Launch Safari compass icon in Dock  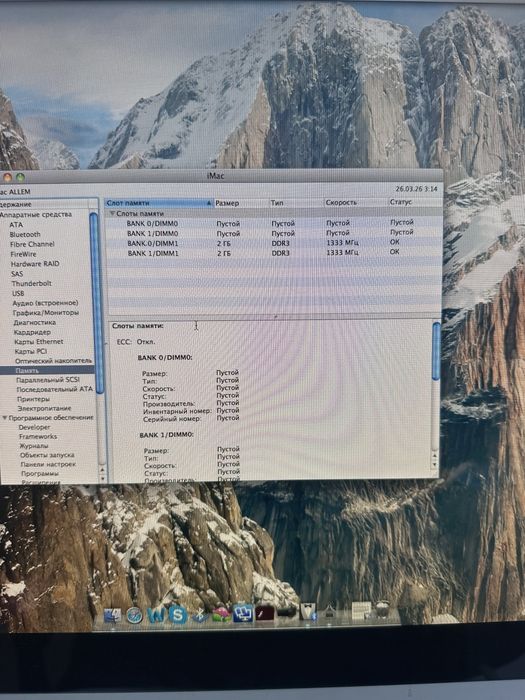134,615
